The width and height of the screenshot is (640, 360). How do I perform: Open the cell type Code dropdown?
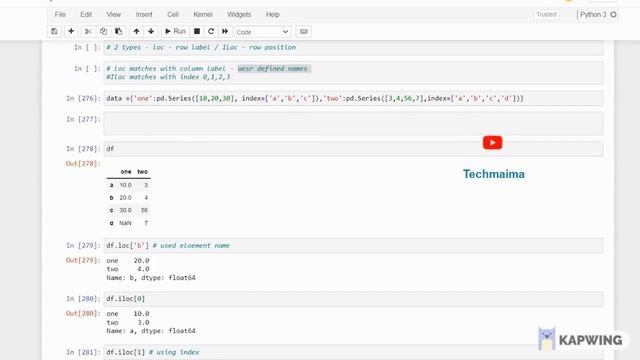(262, 32)
